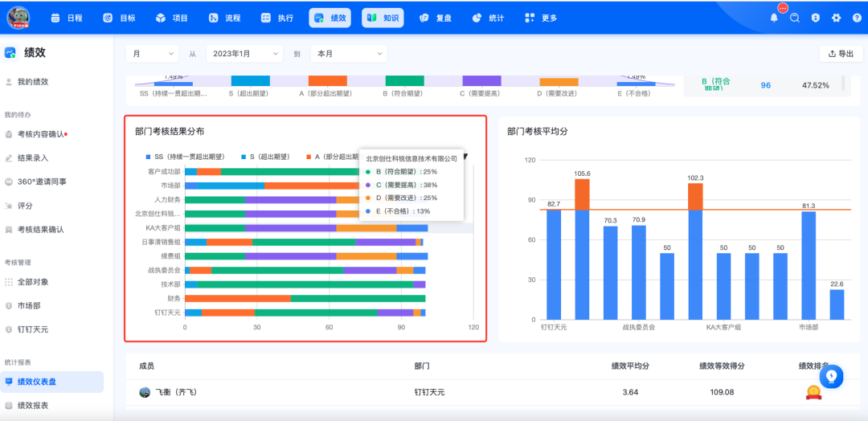868x421 pixels.
Task: Open the 统计 statistics tab
Action: 489,18
